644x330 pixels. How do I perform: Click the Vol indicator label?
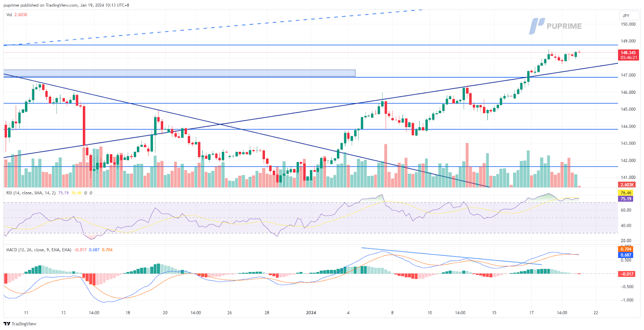click(x=9, y=15)
